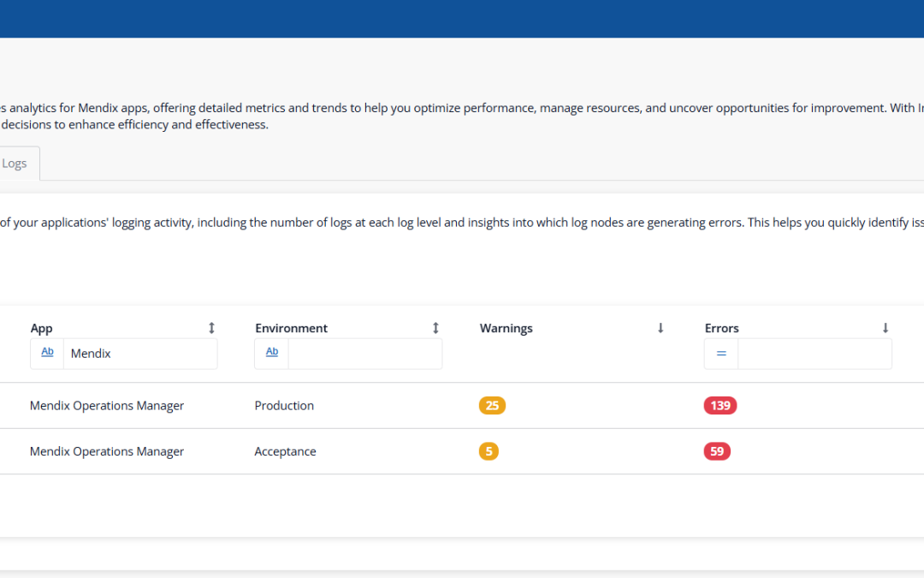Click the red 59 errors badge

(717, 451)
